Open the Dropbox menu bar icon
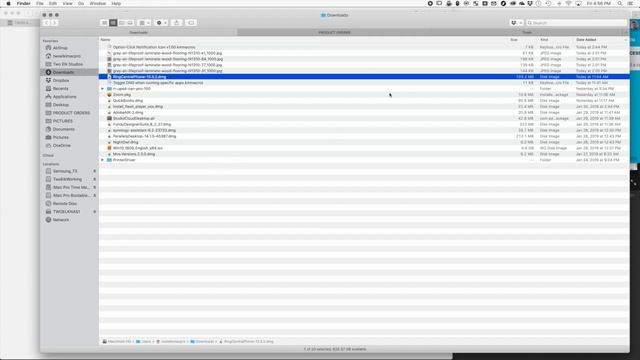 coord(531,3)
